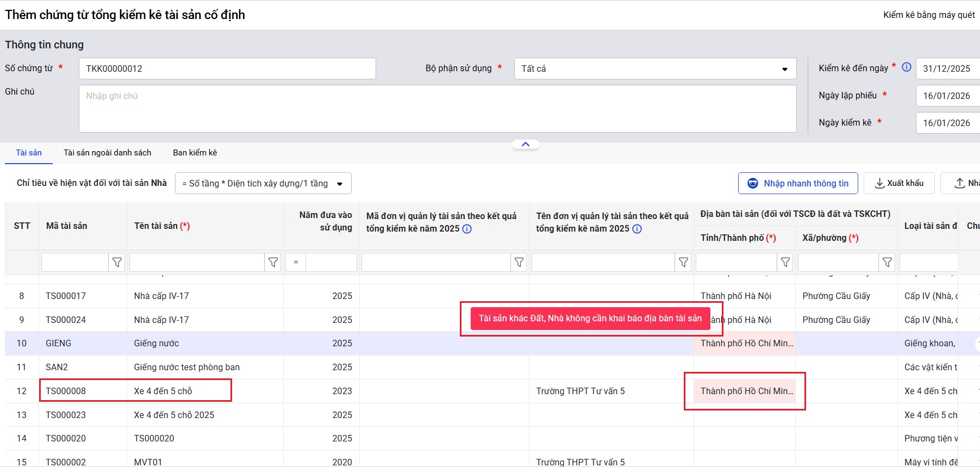Screen dimensions: 980x467
Task: Click filter icon in Xã/phường column
Action: [887, 263]
